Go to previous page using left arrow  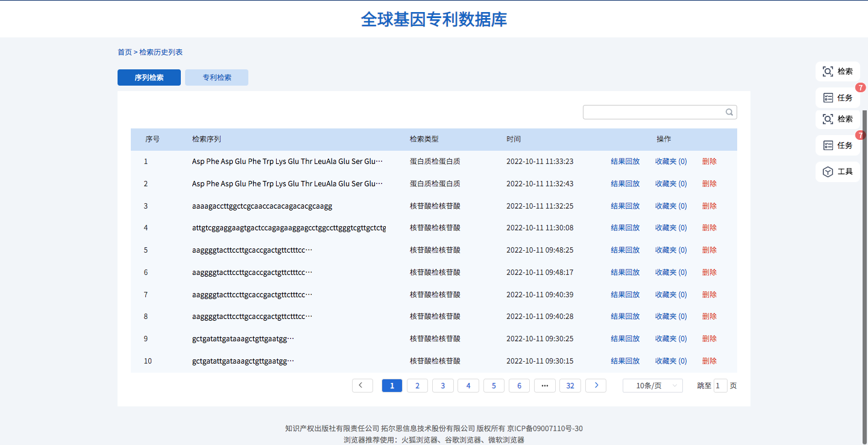coord(362,386)
